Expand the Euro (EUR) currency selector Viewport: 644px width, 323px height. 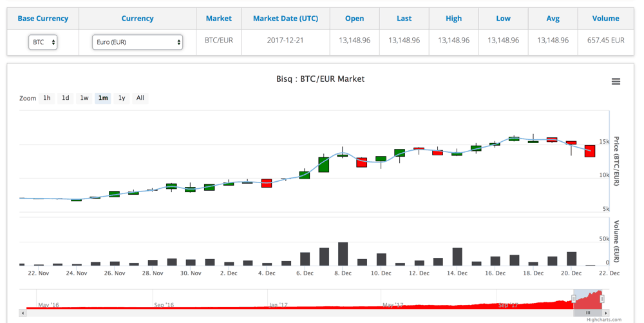pos(137,42)
